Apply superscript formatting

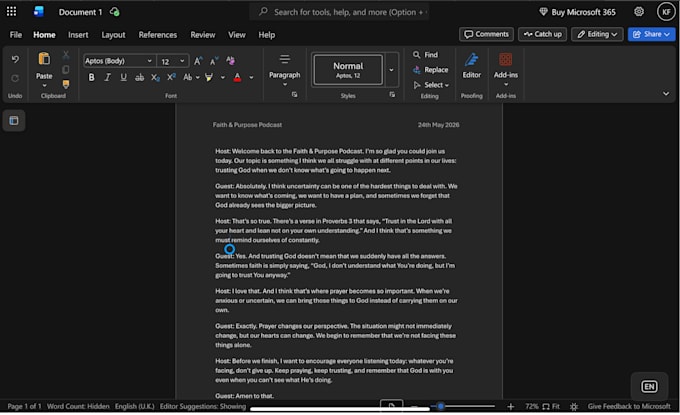pyautogui.click(x=171, y=77)
